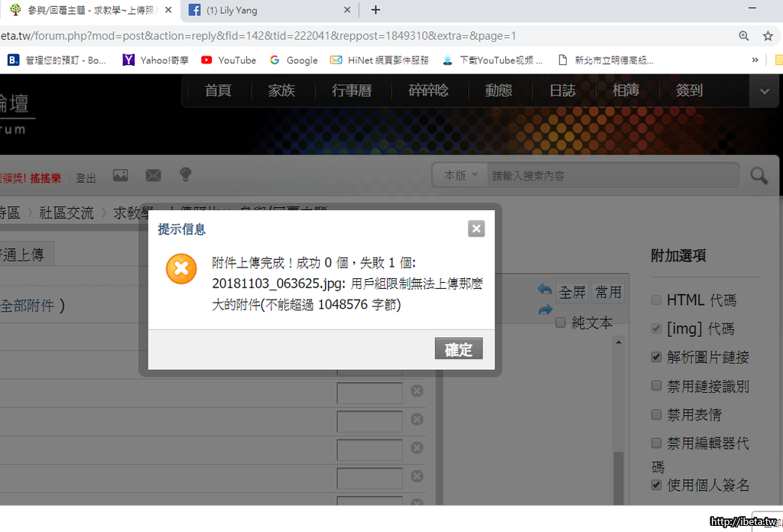Viewport: 783px width, 532px height.
Task: Open the mail envelope icon
Action: [154, 176]
